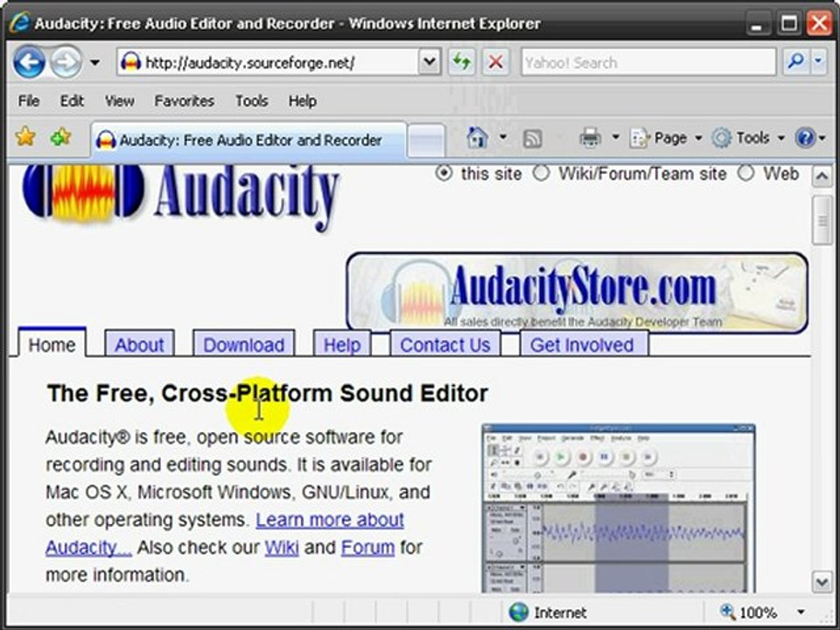Click the page scrollbar down arrow
The height and width of the screenshot is (630, 840).
coord(822,581)
